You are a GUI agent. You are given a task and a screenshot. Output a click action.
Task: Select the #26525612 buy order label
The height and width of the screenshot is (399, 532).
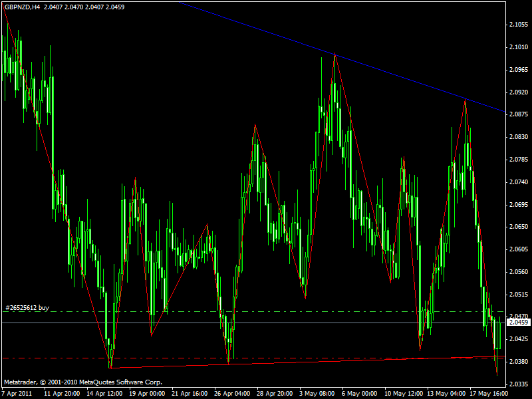(x=27, y=308)
